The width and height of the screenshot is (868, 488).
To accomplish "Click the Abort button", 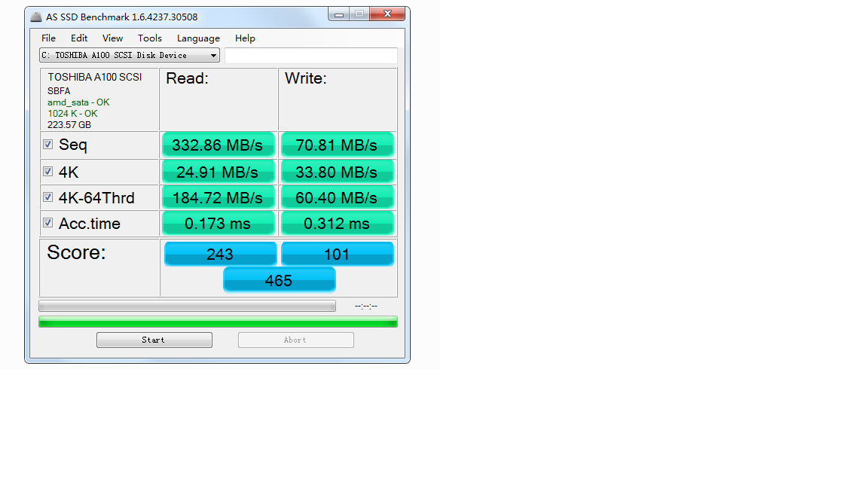I will click(296, 340).
